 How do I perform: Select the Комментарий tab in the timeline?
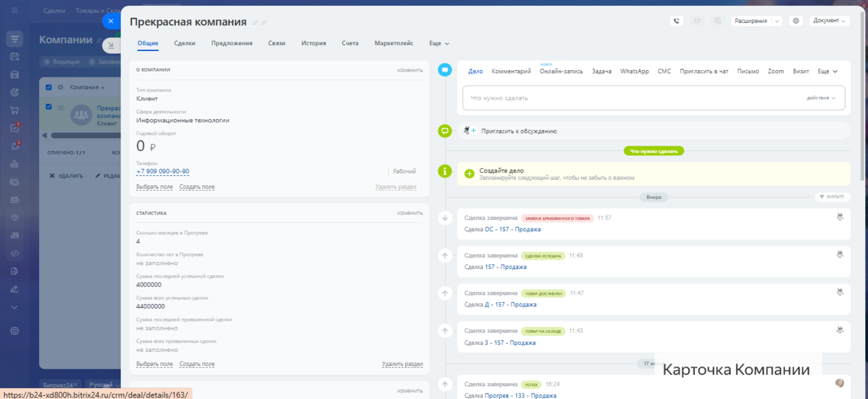[511, 71]
